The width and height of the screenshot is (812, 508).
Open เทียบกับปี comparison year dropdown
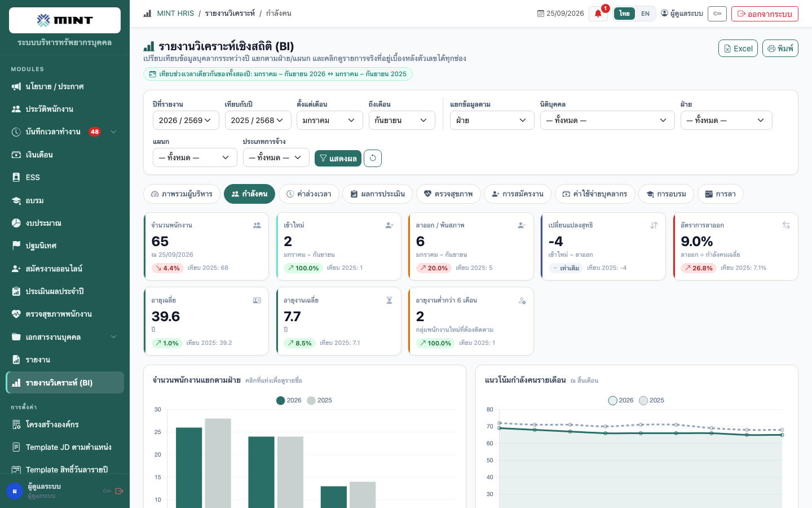(258, 120)
